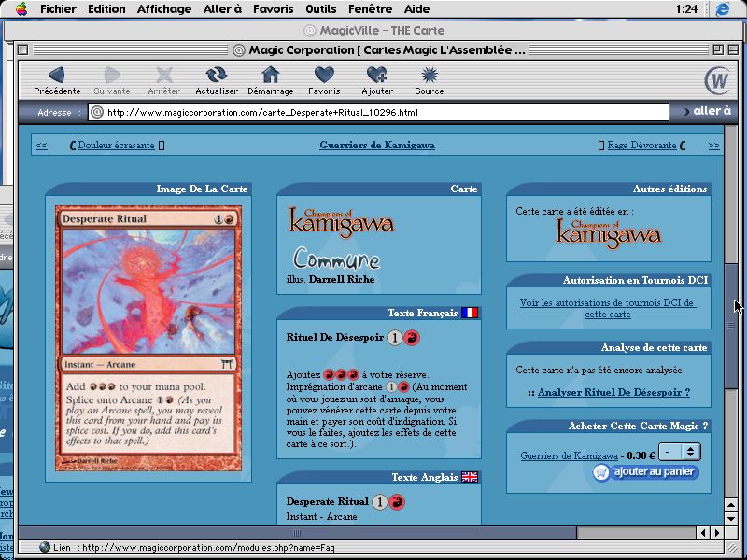Screen dimensions: 747x560
Task: Click the globe icon in status bar
Action: 45,547
